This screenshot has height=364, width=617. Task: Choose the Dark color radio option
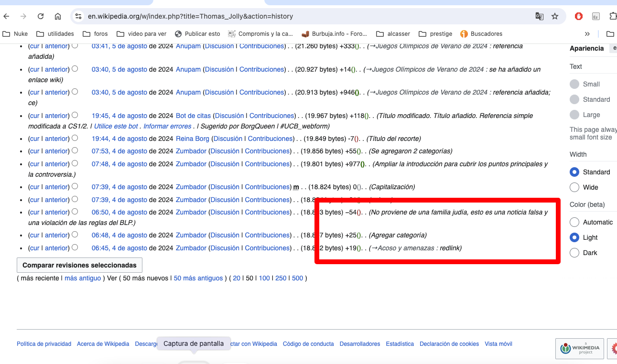(574, 253)
